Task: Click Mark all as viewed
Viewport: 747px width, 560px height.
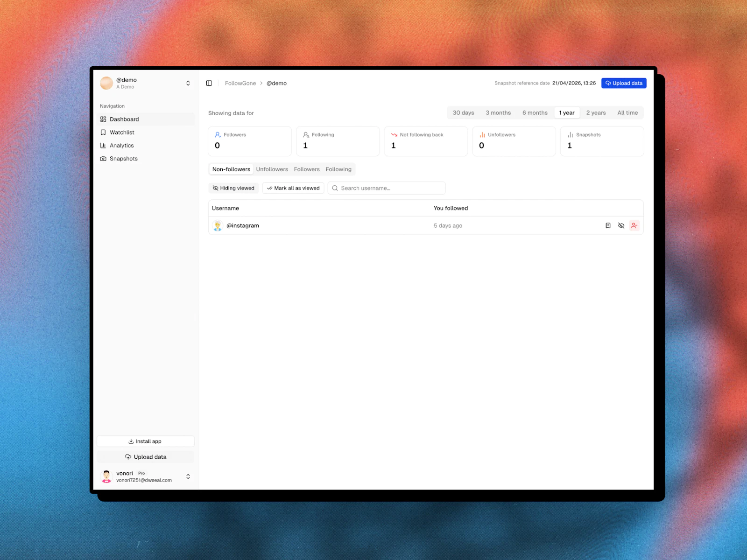Action: [293, 188]
